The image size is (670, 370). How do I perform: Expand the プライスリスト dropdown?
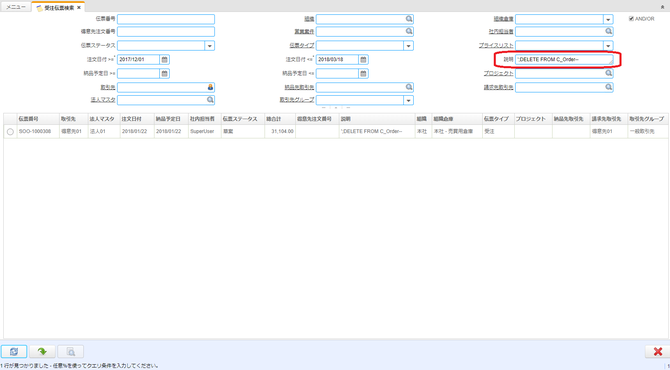(608, 45)
